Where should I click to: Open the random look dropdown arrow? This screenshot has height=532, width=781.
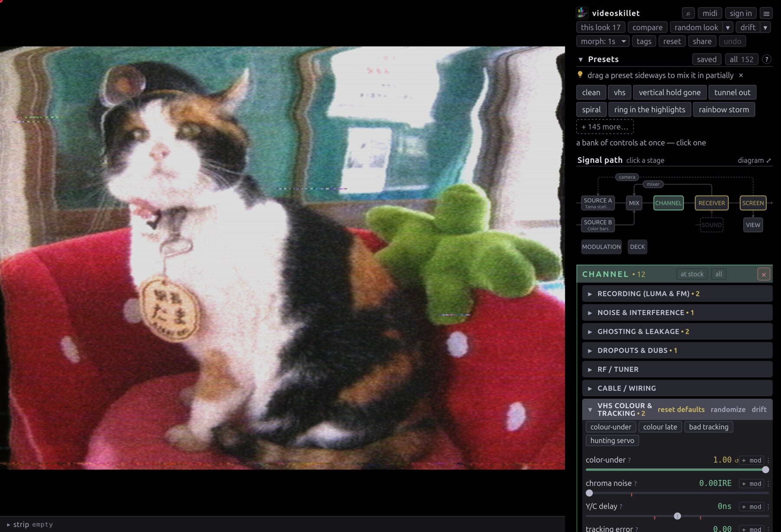click(728, 27)
